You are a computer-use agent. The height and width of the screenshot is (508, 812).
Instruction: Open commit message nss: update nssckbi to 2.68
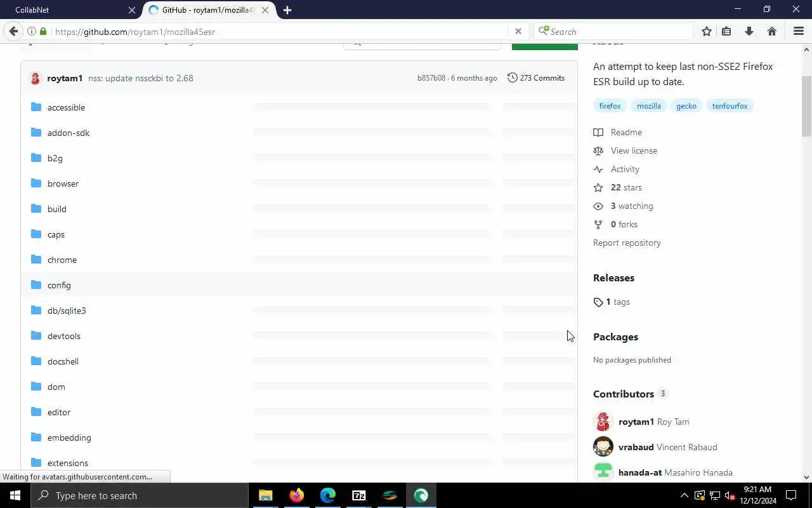(x=141, y=78)
